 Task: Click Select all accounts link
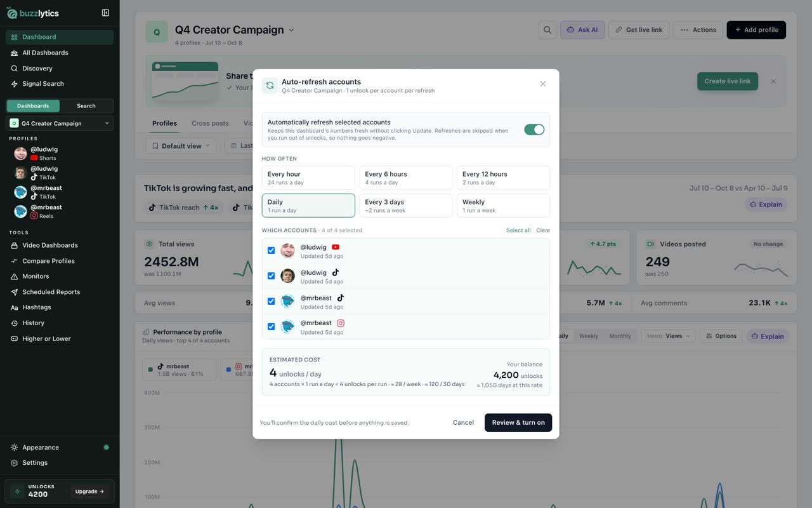point(518,231)
